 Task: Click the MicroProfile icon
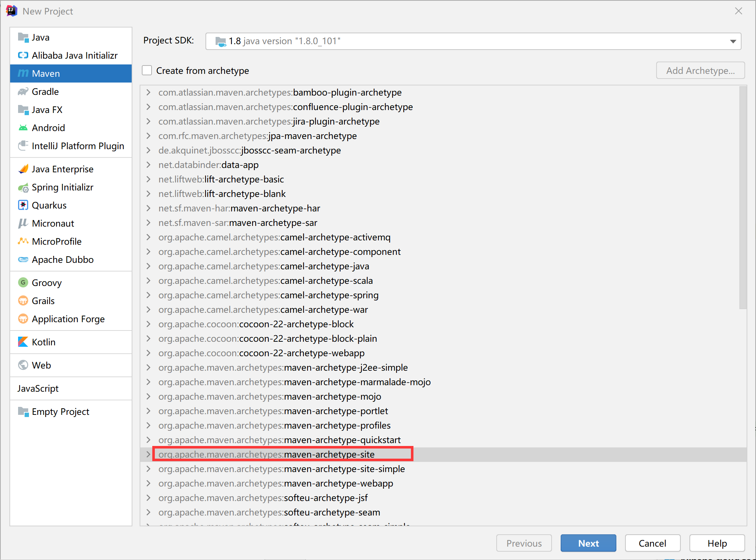click(x=23, y=241)
